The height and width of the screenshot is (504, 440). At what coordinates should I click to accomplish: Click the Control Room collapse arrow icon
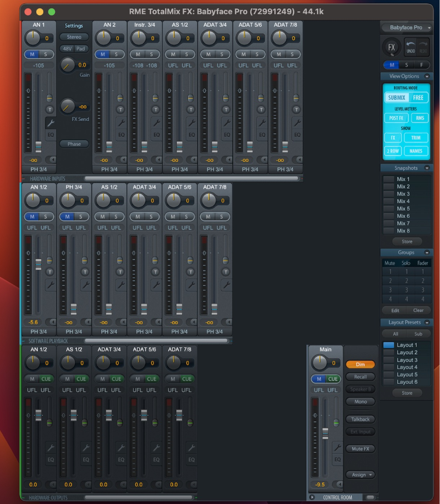click(x=312, y=497)
